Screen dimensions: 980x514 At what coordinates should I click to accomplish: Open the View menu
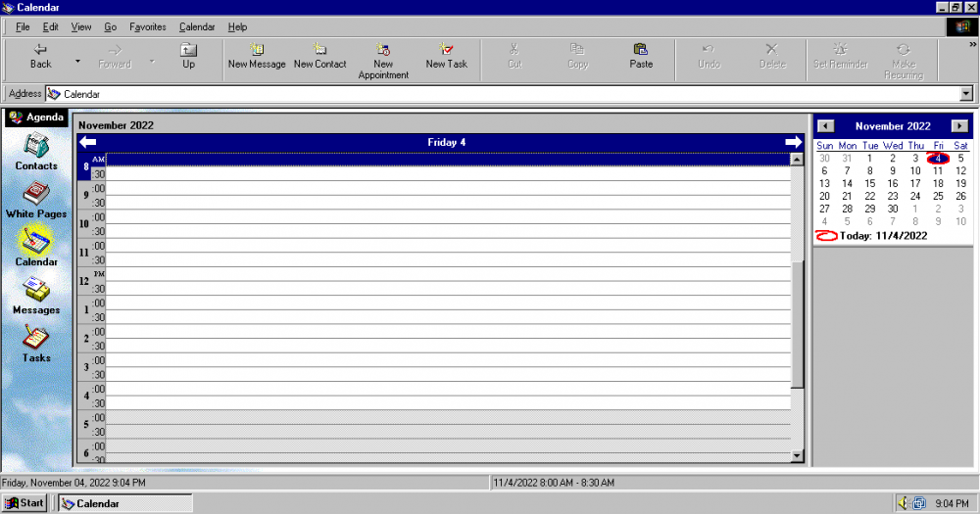click(x=80, y=26)
